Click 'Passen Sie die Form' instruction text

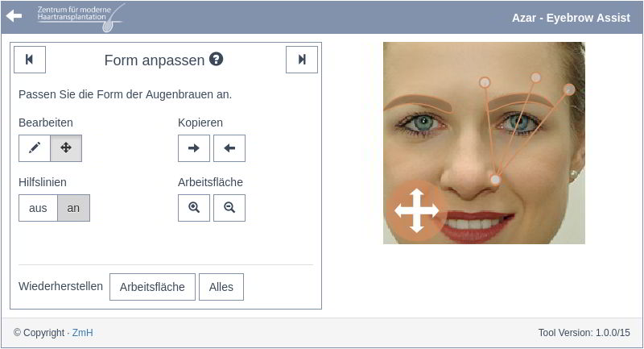tap(126, 94)
